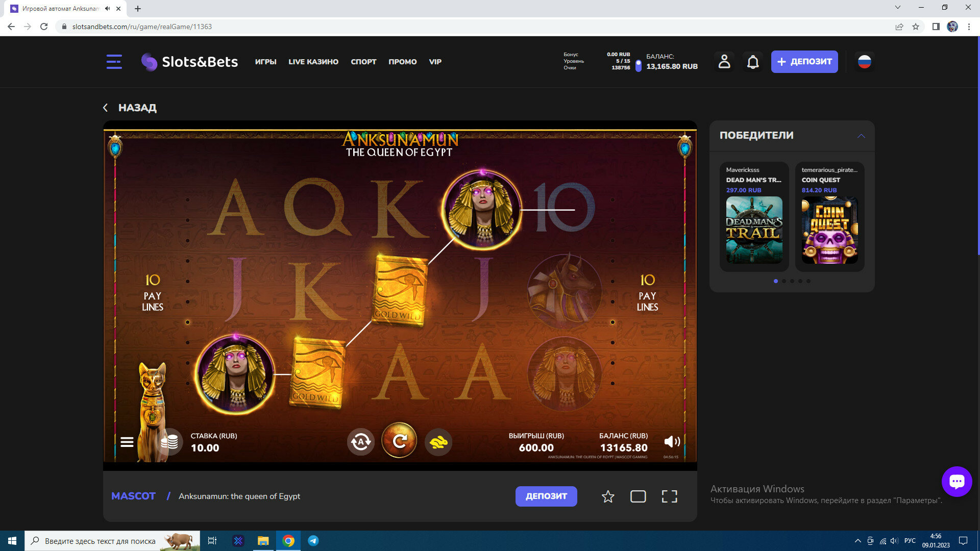Viewport: 980px width, 551px height.
Task: Switch game to theater view mode
Action: tap(638, 496)
